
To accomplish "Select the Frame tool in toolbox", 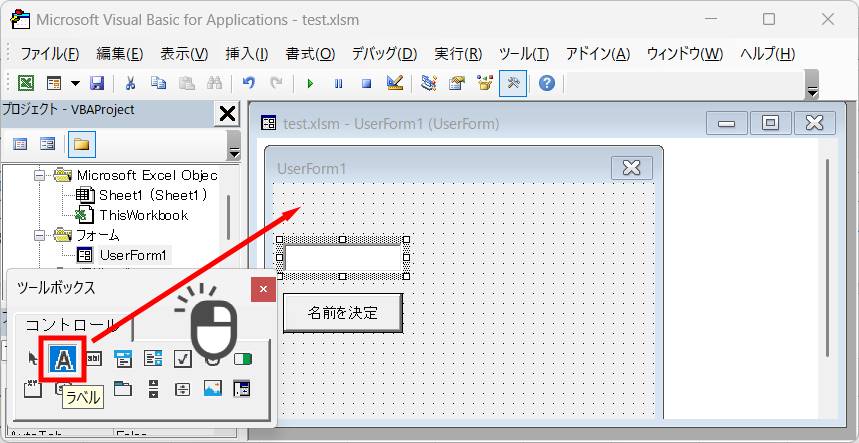I will pos(33,389).
